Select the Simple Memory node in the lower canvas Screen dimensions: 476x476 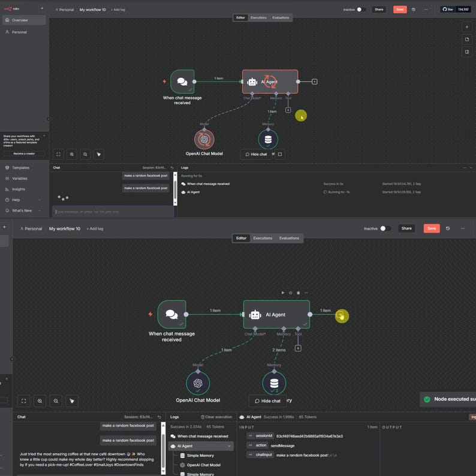click(274, 383)
